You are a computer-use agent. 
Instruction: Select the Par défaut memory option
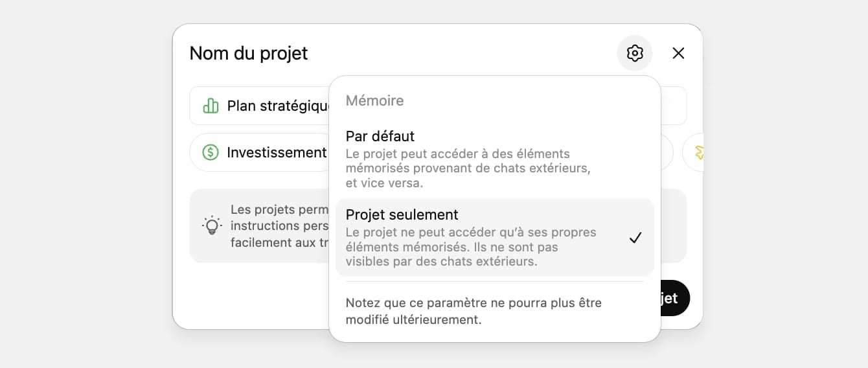coord(495,159)
